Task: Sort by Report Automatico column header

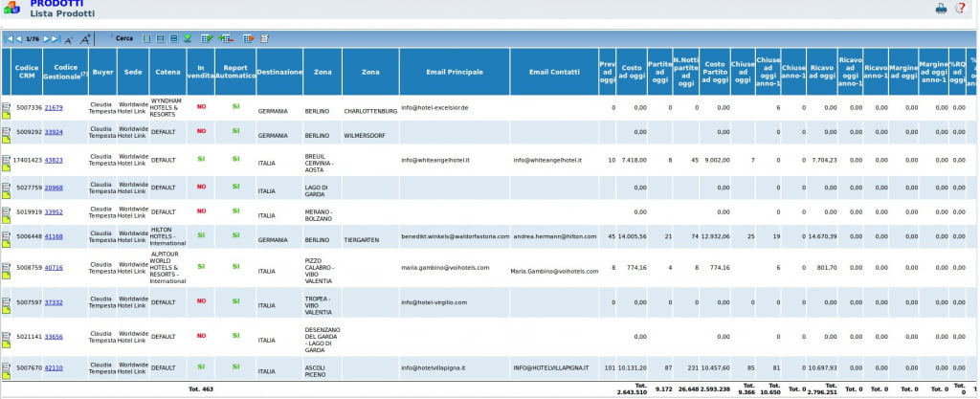Action: [235, 72]
